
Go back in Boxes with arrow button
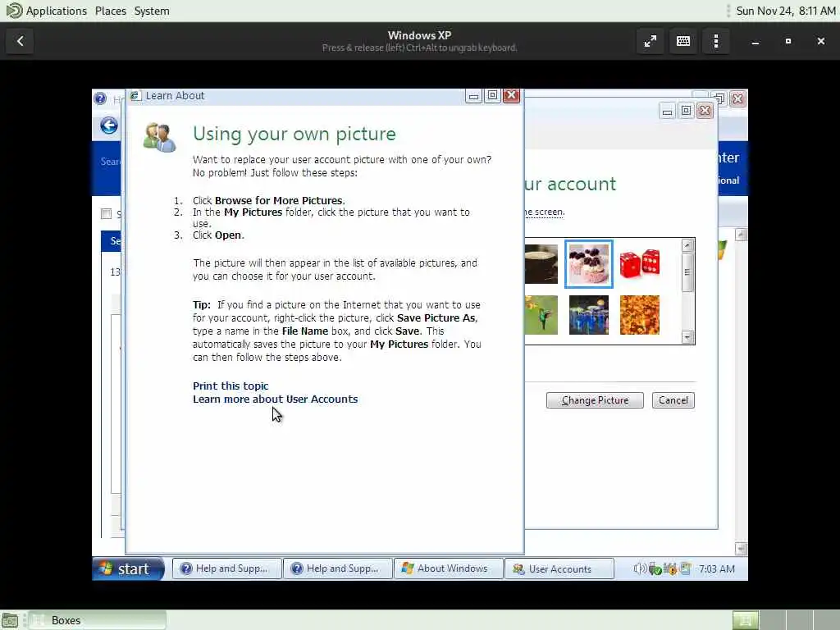(x=20, y=41)
